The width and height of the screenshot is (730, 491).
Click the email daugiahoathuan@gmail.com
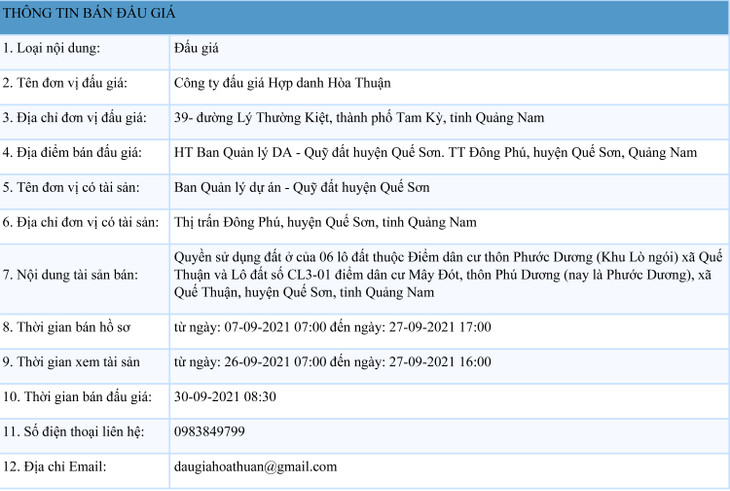tap(255, 466)
